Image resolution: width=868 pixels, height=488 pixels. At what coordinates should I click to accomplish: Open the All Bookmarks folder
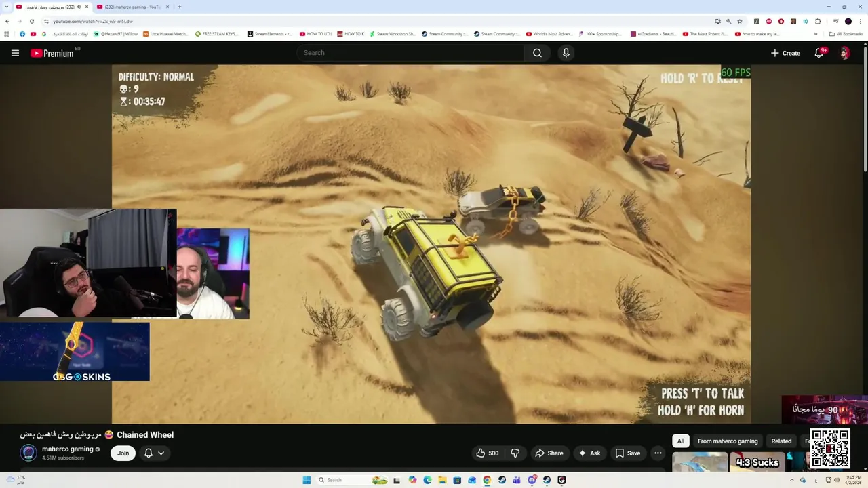846,33
